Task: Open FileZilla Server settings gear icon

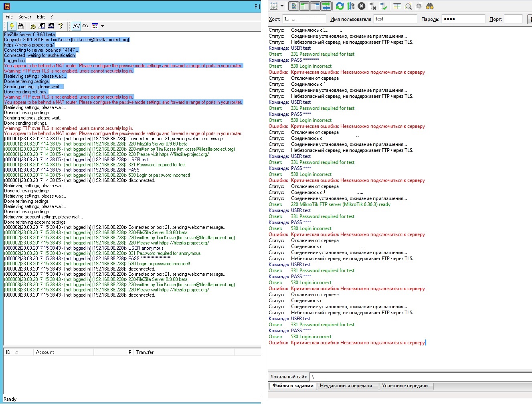Action: point(33,26)
